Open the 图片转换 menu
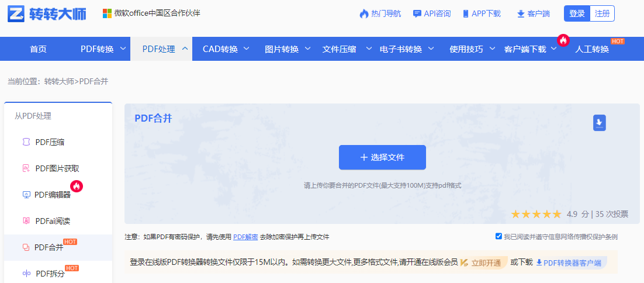 point(282,49)
